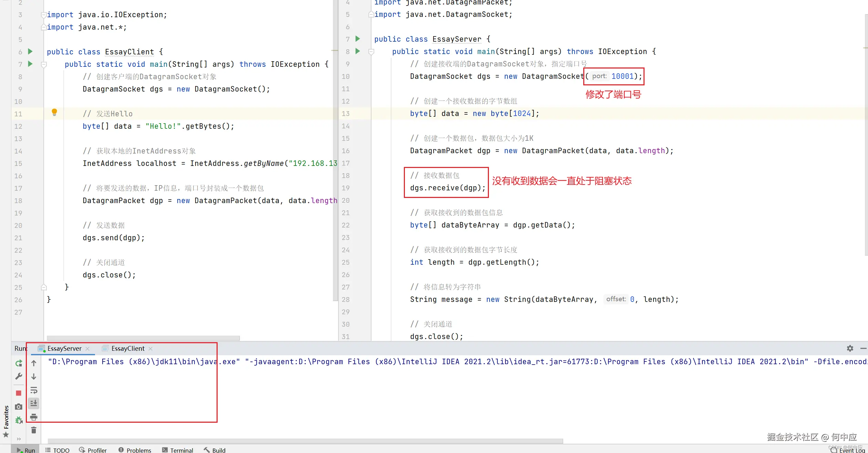The height and width of the screenshot is (453, 868).
Task: Close the EssayServer run tab
Action: [x=87, y=349]
